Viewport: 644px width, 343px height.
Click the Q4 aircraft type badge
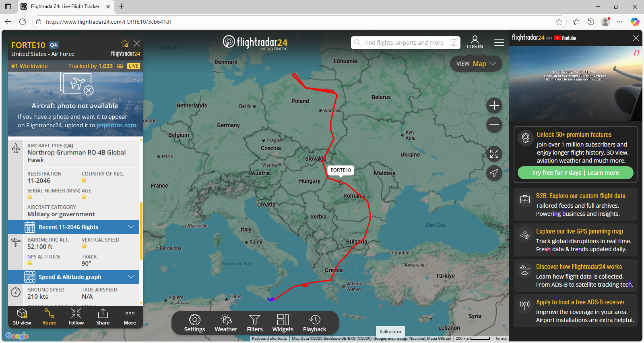(54, 45)
